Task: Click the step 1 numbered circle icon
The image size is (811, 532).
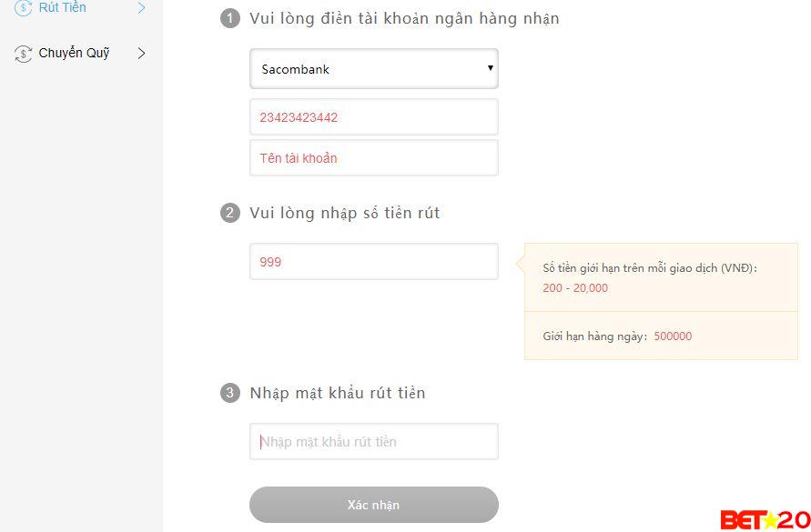Action: [x=230, y=17]
